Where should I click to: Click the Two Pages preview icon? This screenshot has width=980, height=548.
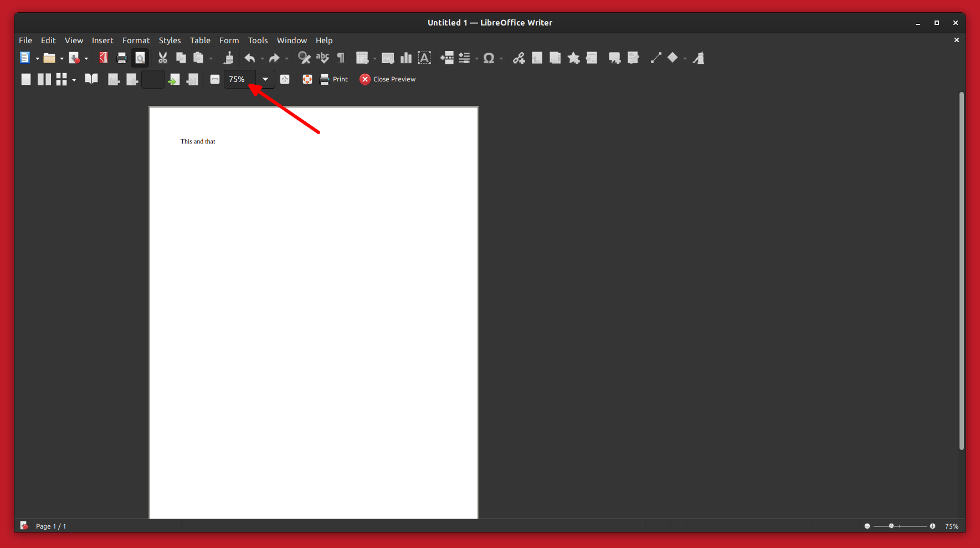44,79
